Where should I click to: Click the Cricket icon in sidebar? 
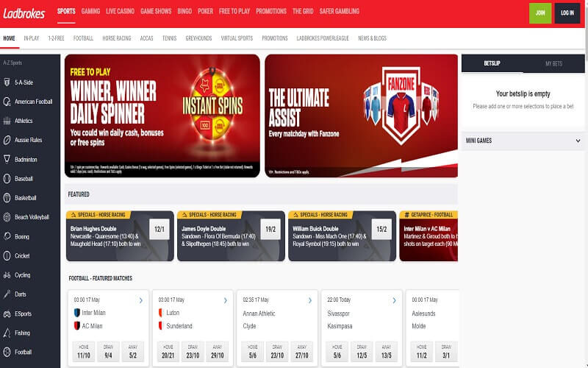point(7,255)
